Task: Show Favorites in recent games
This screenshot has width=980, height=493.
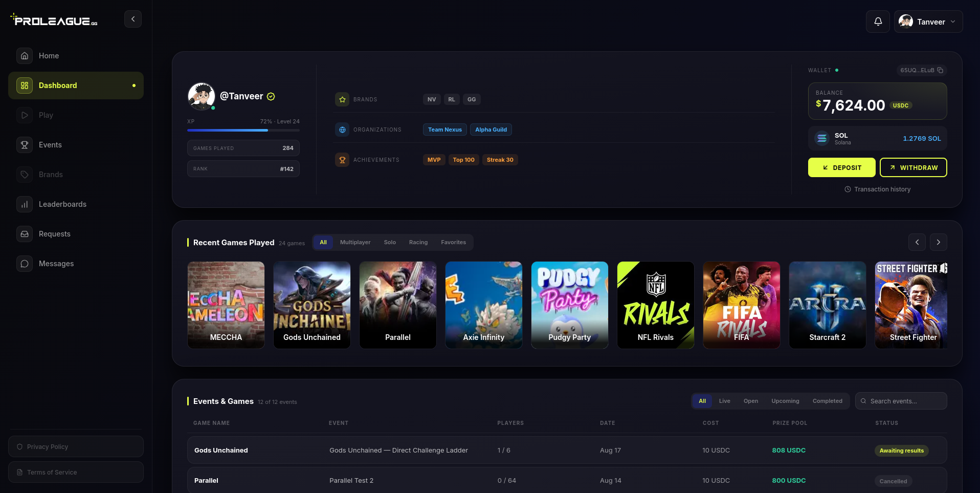Action: pos(454,242)
